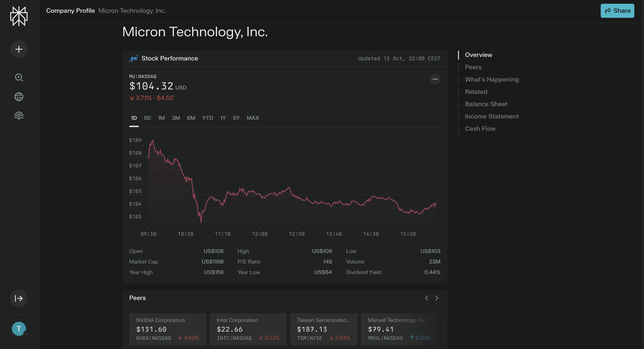Jump to Cash Flow section
Image resolution: width=644 pixels, height=349 pixels.
tap(480, 129)
